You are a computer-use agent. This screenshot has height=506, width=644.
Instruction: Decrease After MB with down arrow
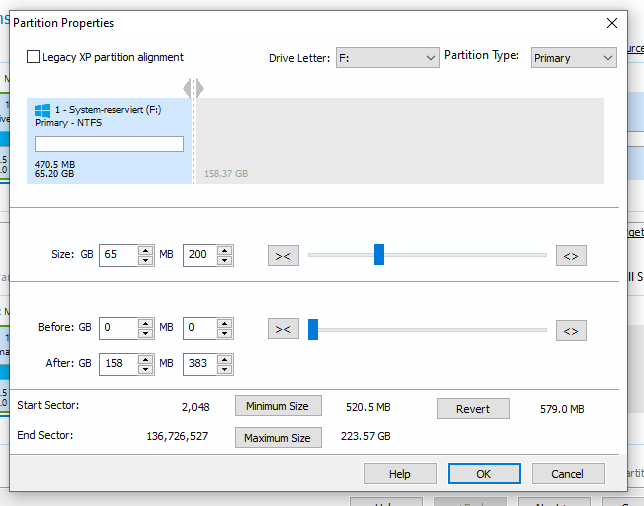225,370
